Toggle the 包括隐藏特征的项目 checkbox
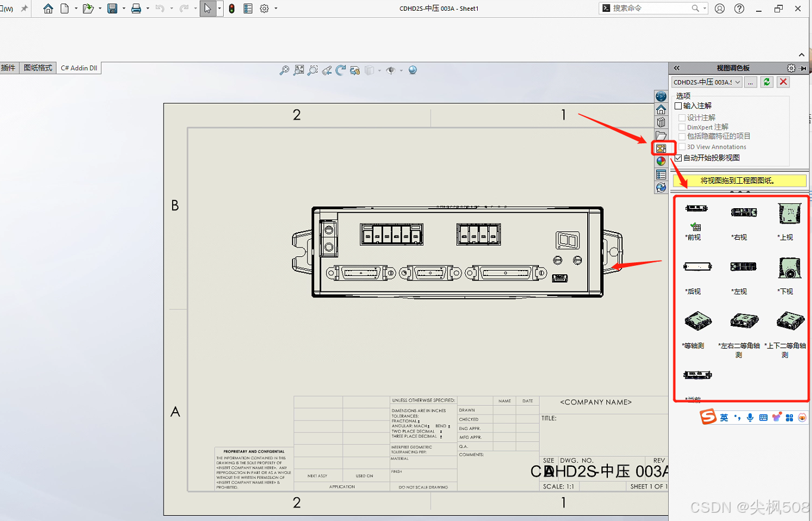Image resolution: width=812 pixels, height=521 pixels. click(x=682, y=136)
